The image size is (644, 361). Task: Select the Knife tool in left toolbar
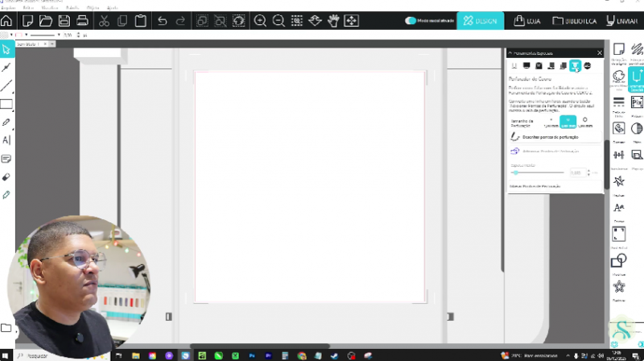6,195
